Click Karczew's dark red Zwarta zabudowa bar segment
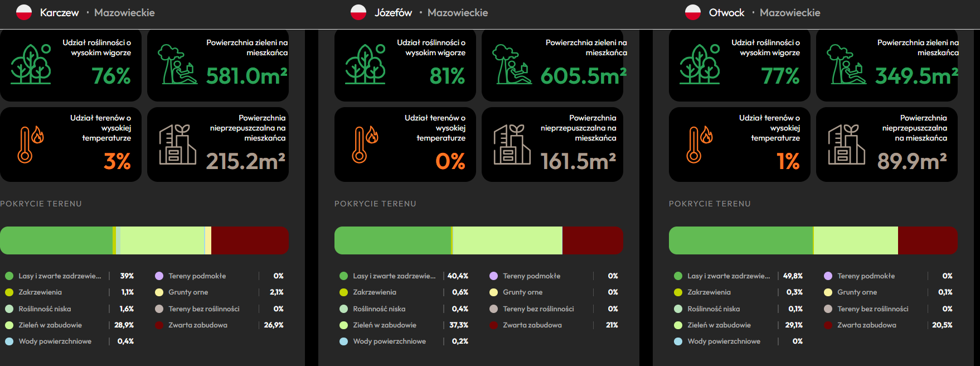980x366 pixels. click(250, 240)
